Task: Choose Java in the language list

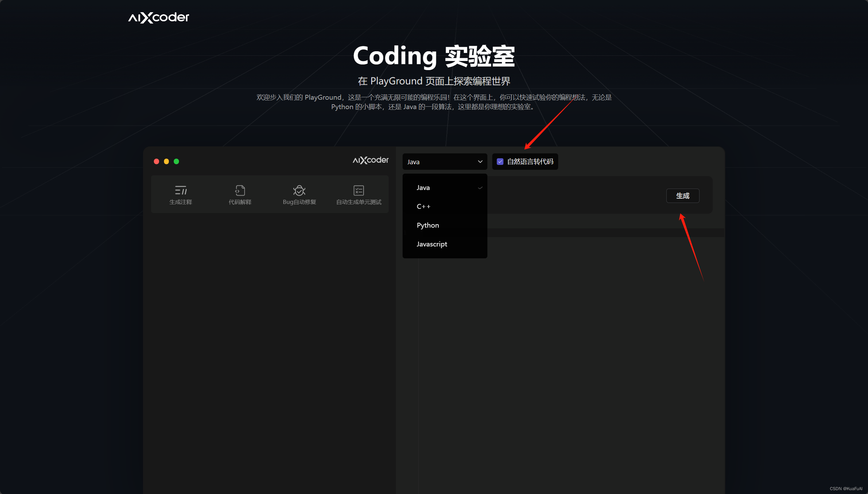Action: click(423, 188)
